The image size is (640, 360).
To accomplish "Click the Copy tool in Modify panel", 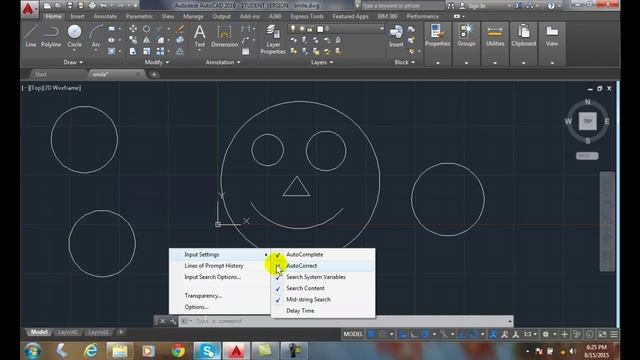I will [133, 40].
